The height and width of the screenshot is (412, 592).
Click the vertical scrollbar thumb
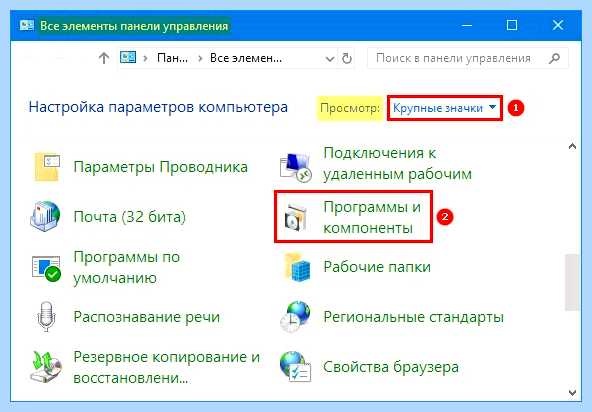coord(572,282)
